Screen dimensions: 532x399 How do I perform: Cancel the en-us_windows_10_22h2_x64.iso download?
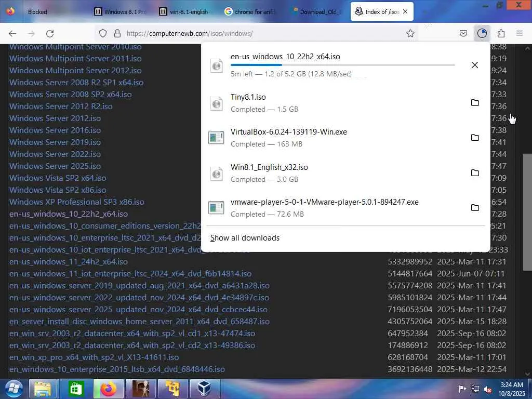coord(475,65)
